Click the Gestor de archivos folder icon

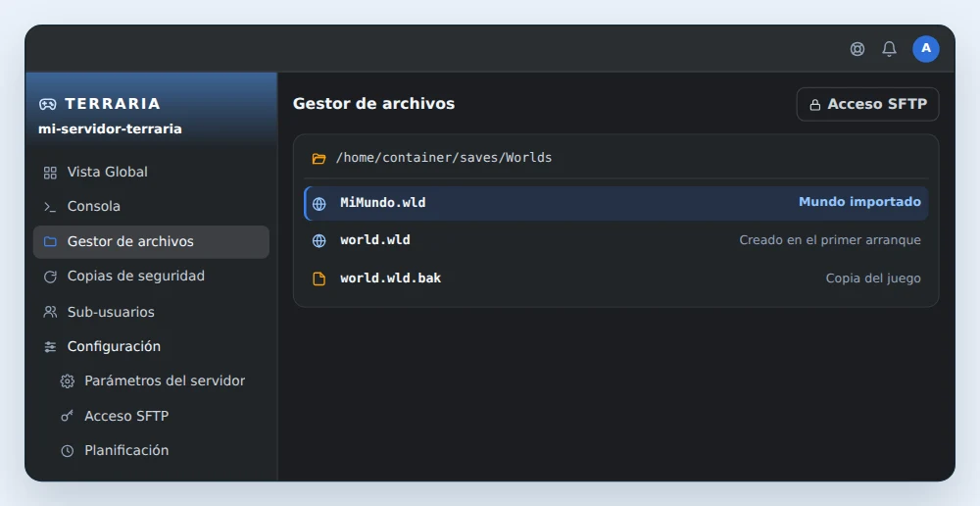click(50, 241)
